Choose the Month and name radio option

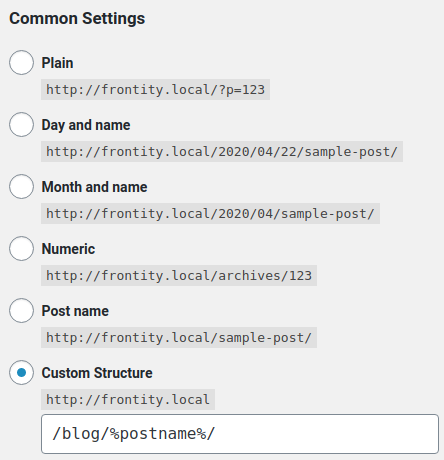click(21, 186)
